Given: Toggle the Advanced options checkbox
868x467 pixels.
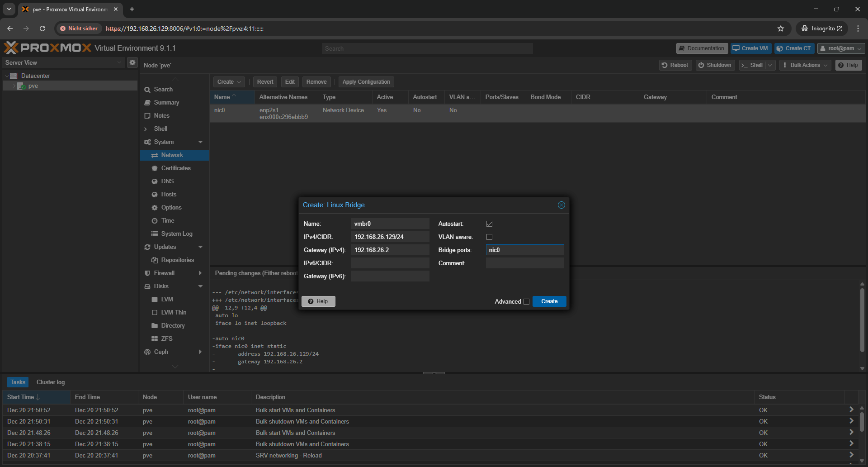Looking at the screenshot, I should pos(526,302).
